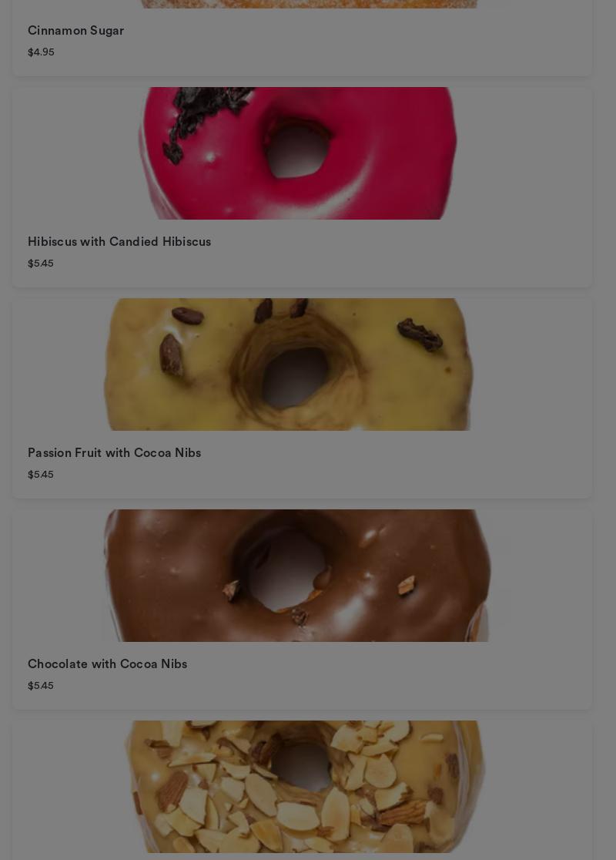Select the $5.45 price under Hibiscus donut
The height and width of the screenshot is (860, 616).
tap(41, 264)
